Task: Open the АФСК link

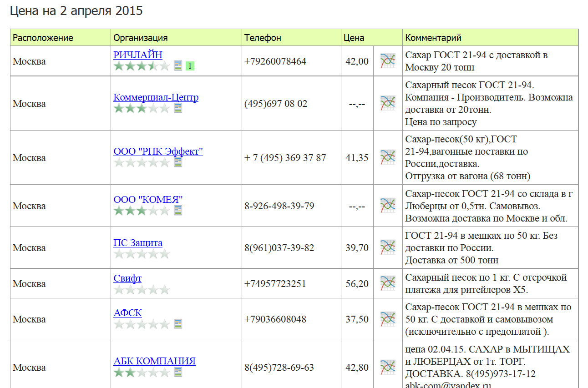Action: click(127, 313)
